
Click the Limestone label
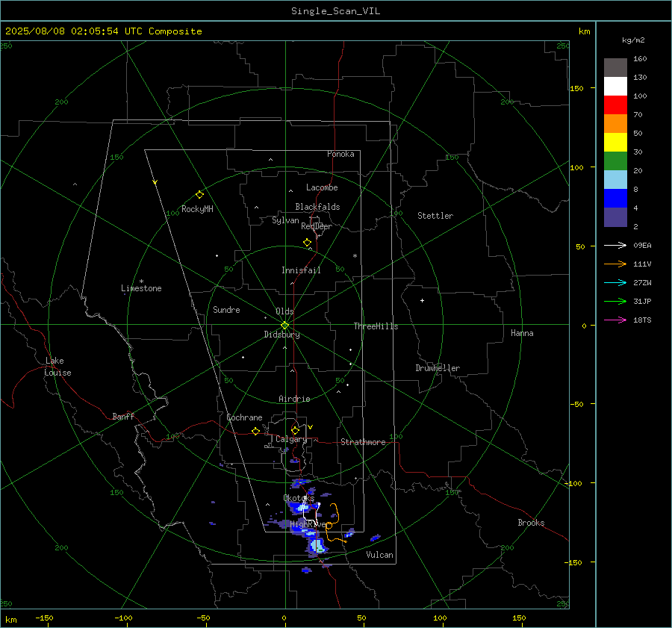click(x=141, y=288)
